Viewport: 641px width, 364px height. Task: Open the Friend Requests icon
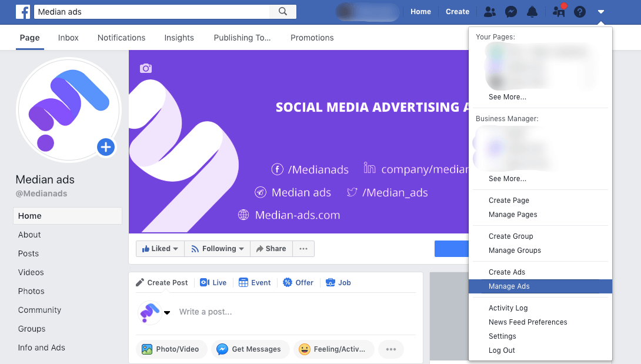coord(489,12)
